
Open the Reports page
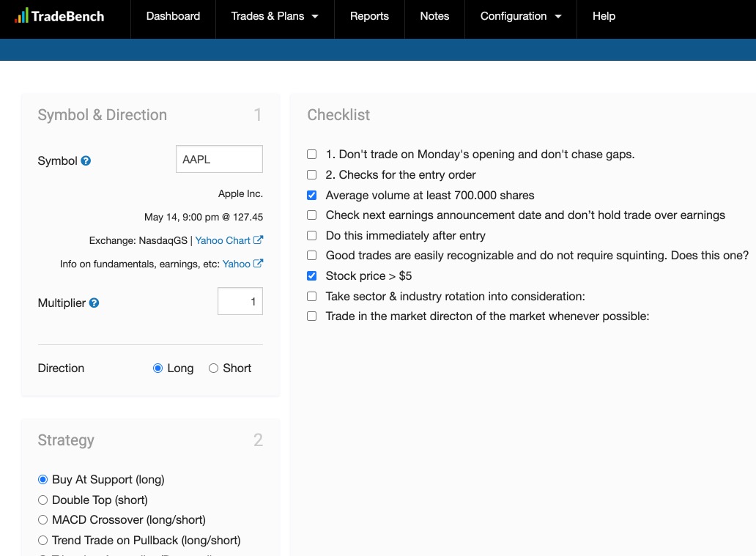pos(369,16)
